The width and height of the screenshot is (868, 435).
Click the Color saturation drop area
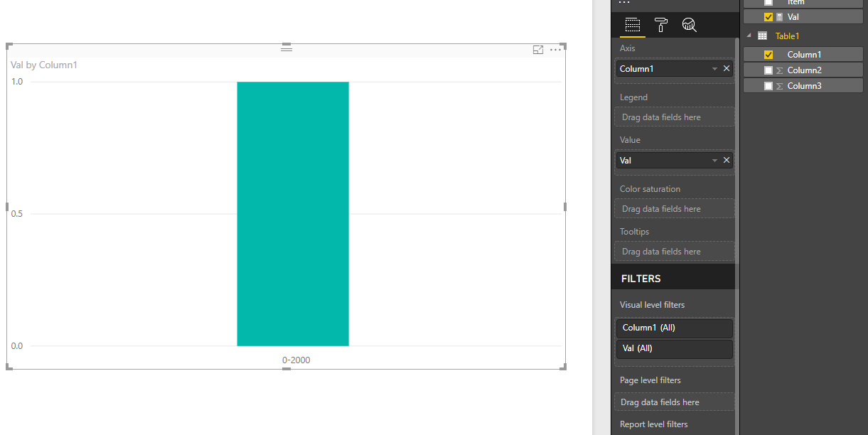(x=675, y=208)
